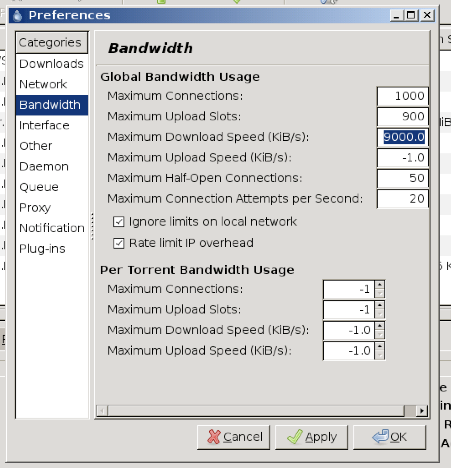Increase per-torrent Maximum Connections with up arrow
Viewport: 451px width, 468px height.
coord(380,285)
